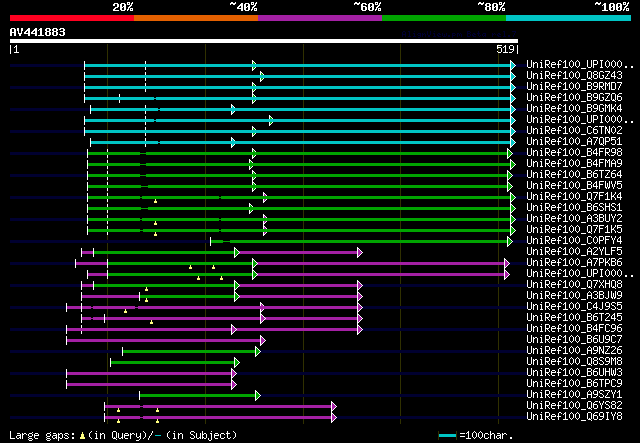Select hit label UniRef100_A3BJW9
Viewport: 640px width, 443px height.
pyautogui.click(x=574, y=296)
